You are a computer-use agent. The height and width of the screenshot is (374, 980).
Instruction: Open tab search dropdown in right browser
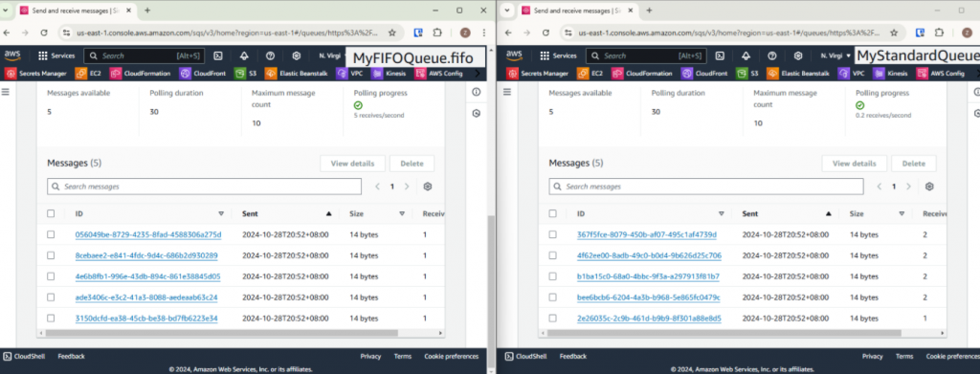507,11
